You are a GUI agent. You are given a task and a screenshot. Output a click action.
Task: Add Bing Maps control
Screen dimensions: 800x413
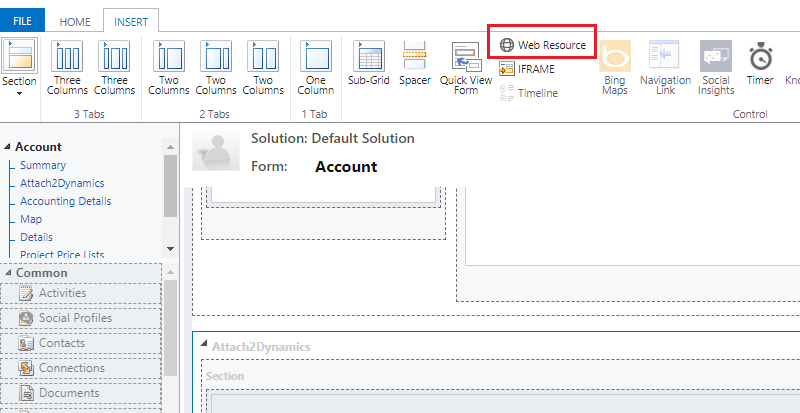tap(615, 68)
